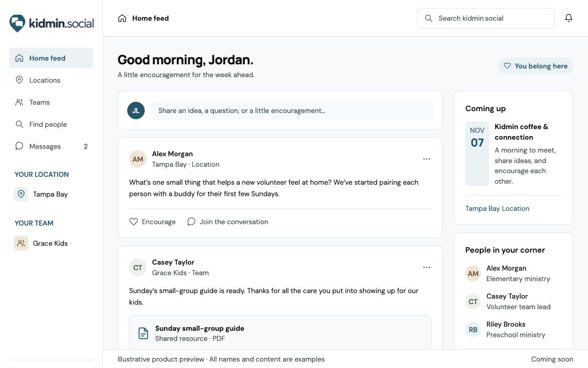Click the Coming soon text in footer

point(552,359)
